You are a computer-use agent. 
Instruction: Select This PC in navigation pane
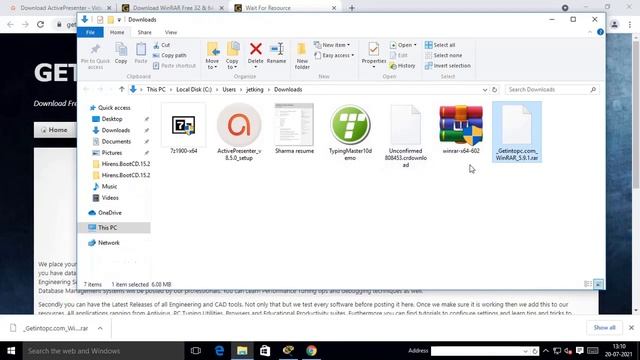click(x=114, y=227)
